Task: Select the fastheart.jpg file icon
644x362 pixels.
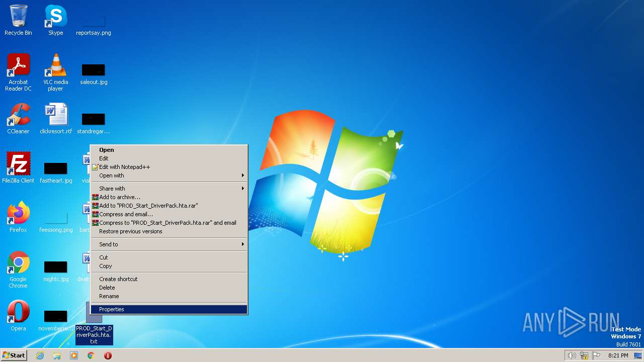Action: pos(55,172)
